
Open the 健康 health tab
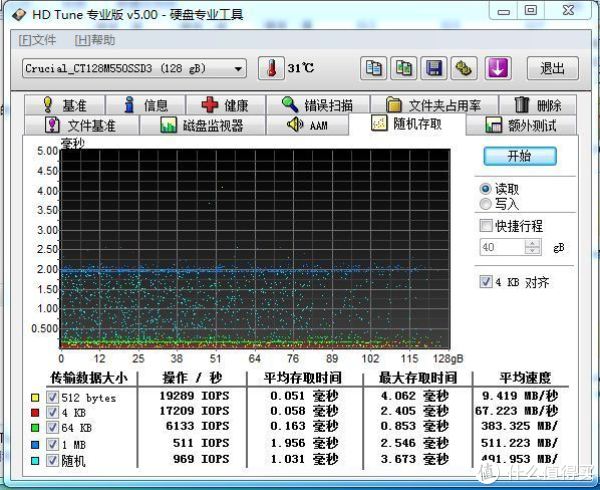coord(226,105)
